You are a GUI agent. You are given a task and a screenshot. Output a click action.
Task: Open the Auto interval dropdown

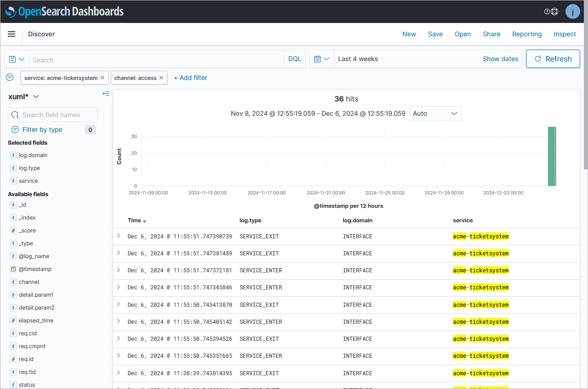(x=435, y=113)
